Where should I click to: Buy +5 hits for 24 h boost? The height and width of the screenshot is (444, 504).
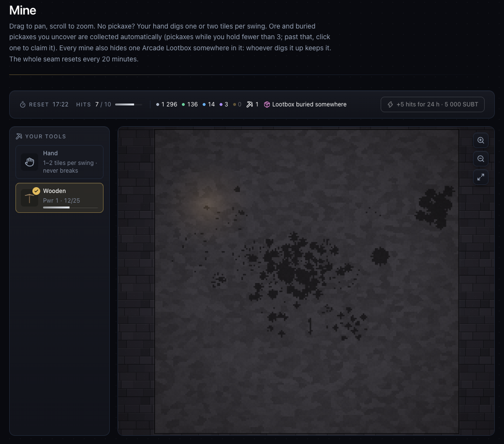pos(432,104)
